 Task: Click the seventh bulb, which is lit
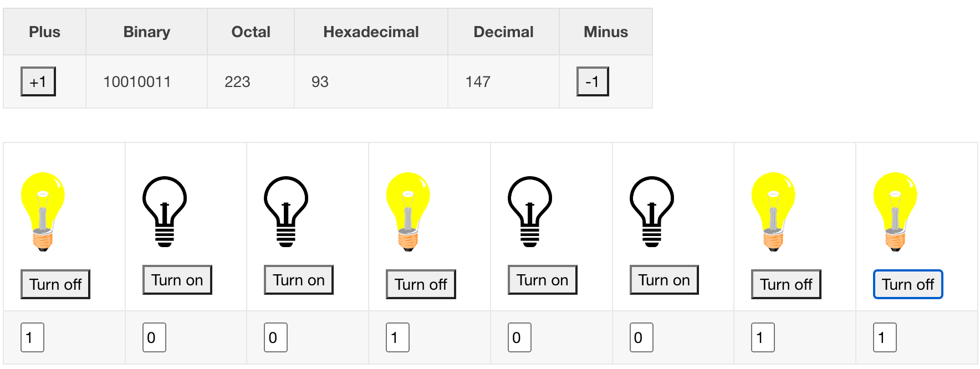click(773, 212)
